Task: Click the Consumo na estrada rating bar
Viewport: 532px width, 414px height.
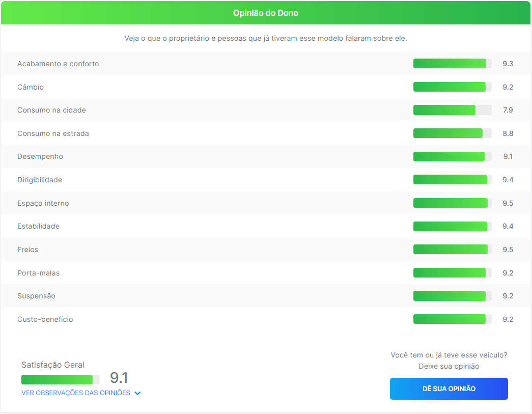Action: pos(452,133)
